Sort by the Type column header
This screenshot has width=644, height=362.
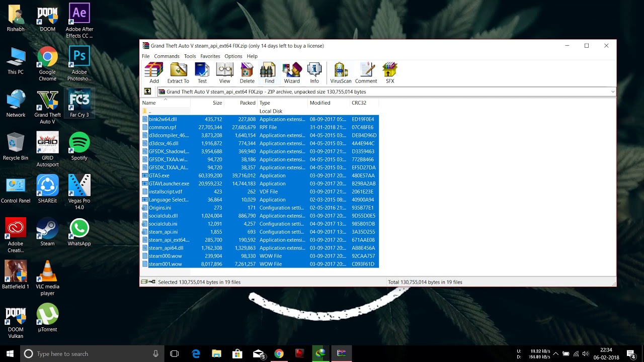[x=282, y=103]
